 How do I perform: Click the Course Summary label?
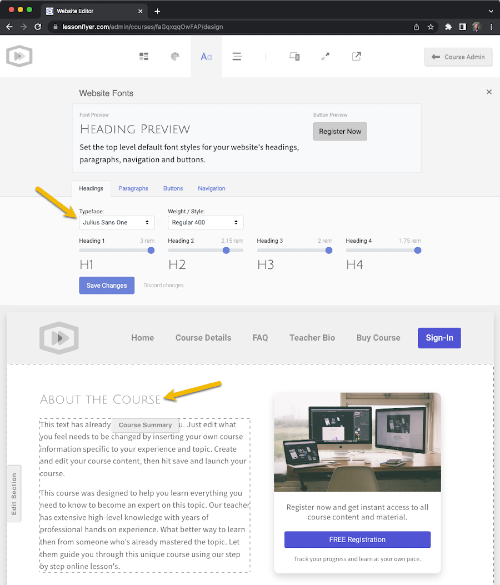[145, 425]
